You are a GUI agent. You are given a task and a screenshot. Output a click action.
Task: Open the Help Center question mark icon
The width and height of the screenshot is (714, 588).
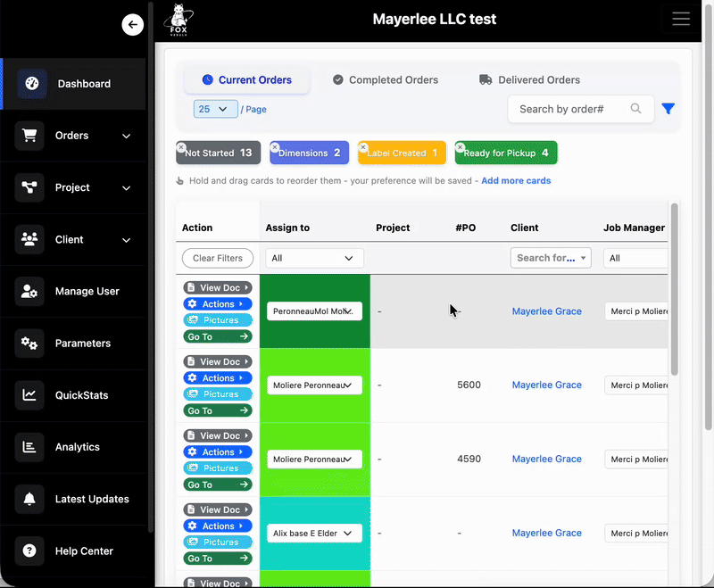[x=29, y=551]
